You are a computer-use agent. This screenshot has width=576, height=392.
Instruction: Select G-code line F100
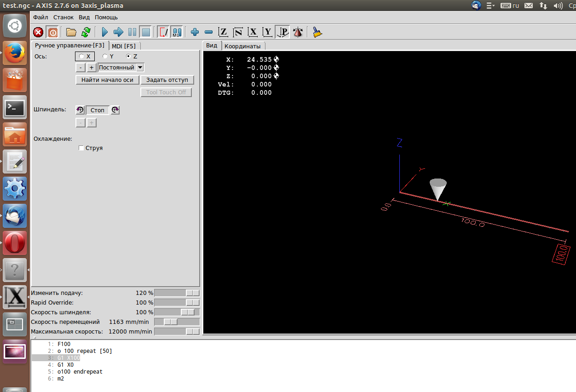tap(64, 344)
